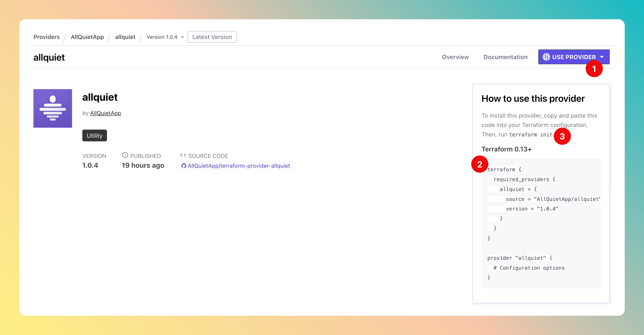Click the source line in the code snippet

pos(552,199)
